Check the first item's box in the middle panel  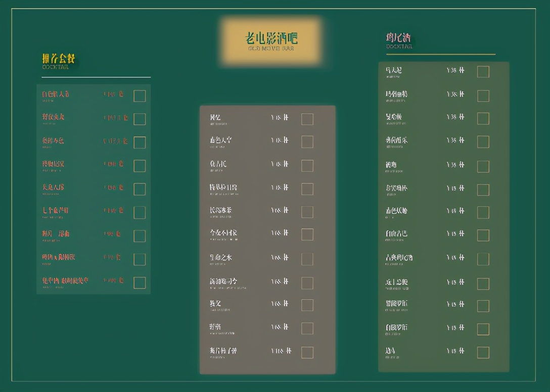coord(307,119)
